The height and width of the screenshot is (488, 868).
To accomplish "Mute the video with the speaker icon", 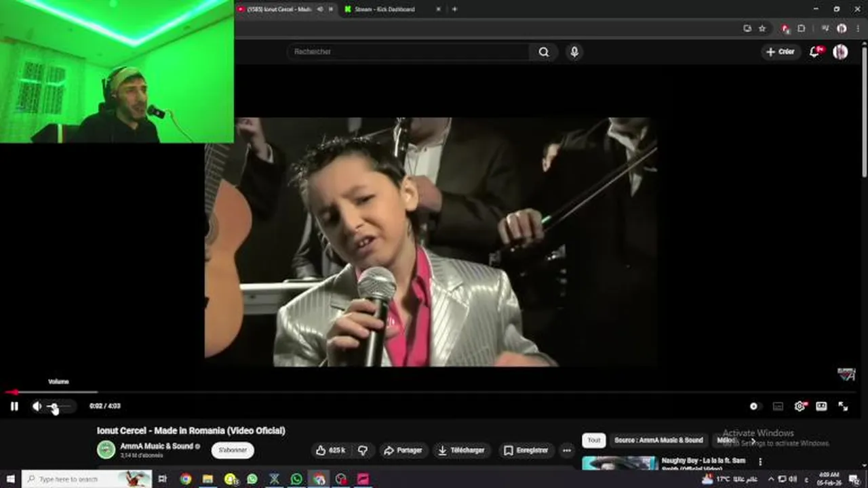I will (37, 406).
